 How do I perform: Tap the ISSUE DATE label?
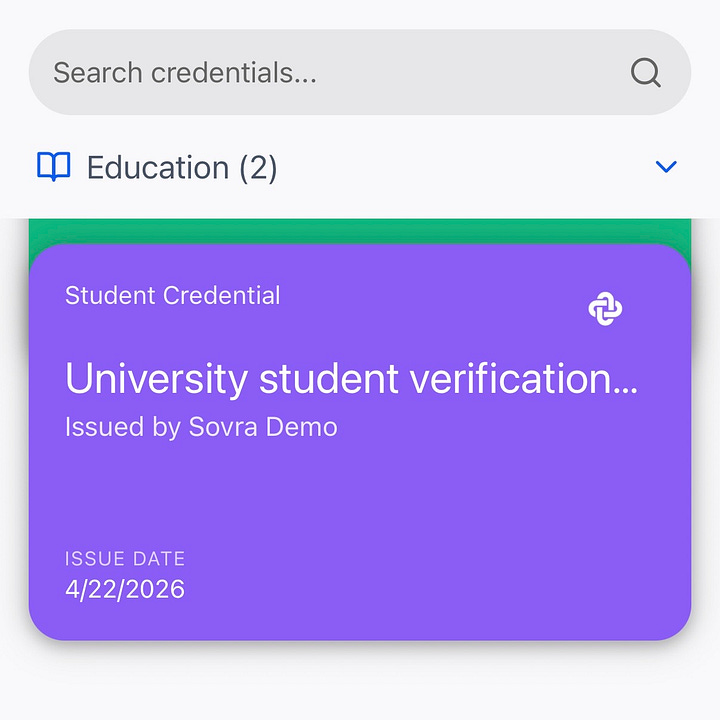125,559
